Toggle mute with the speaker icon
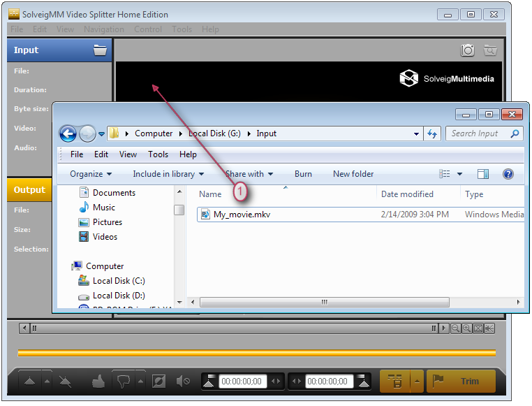The height and width of the screenshot is (406, 532). (x=183, y=382)
